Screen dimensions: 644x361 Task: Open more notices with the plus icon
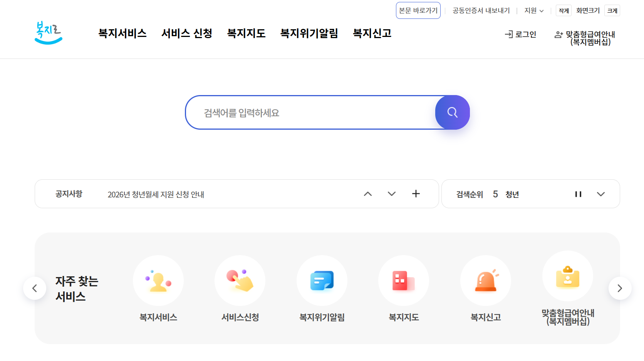416,194
